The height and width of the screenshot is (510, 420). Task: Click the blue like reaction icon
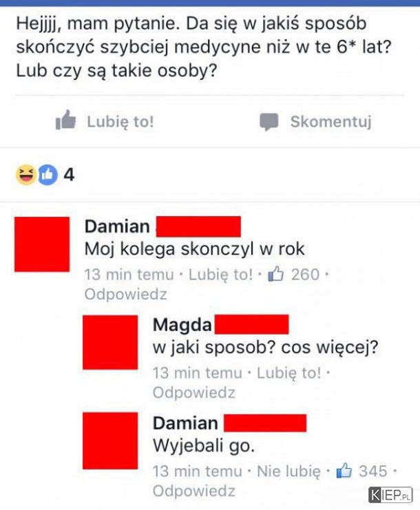[x=48, y=175]
